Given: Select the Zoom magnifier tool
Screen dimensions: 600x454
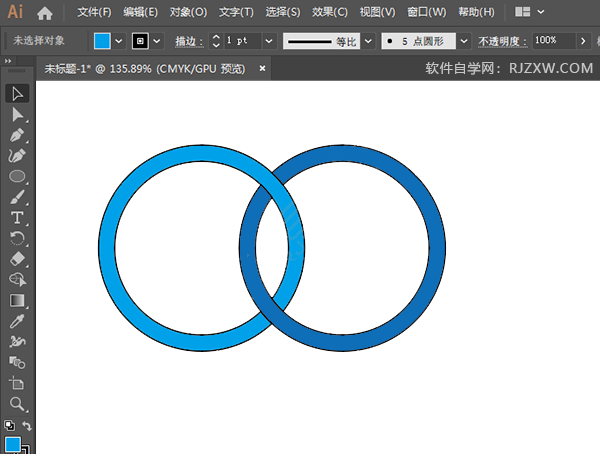Looking at the screenshot, I should (17, 403).
